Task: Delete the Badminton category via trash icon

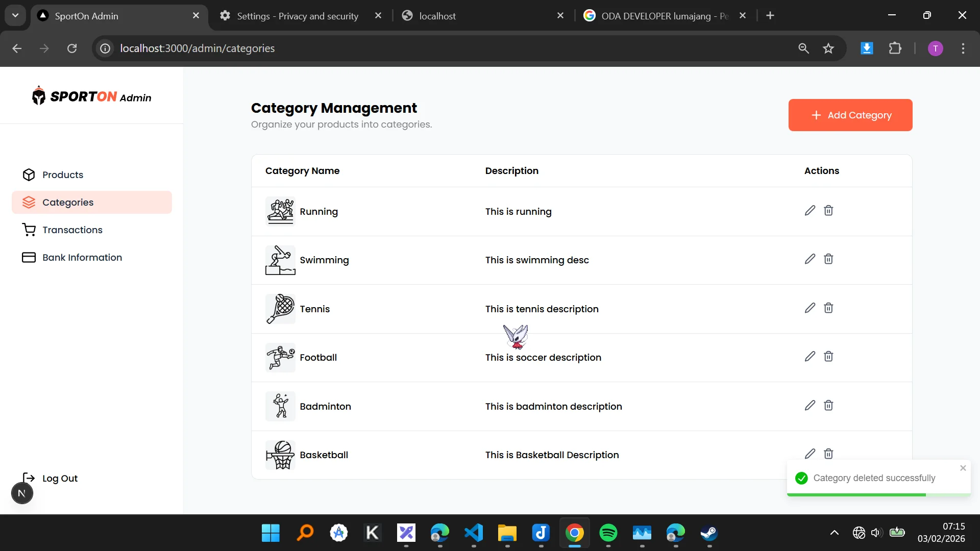Action: coord(828,406)
